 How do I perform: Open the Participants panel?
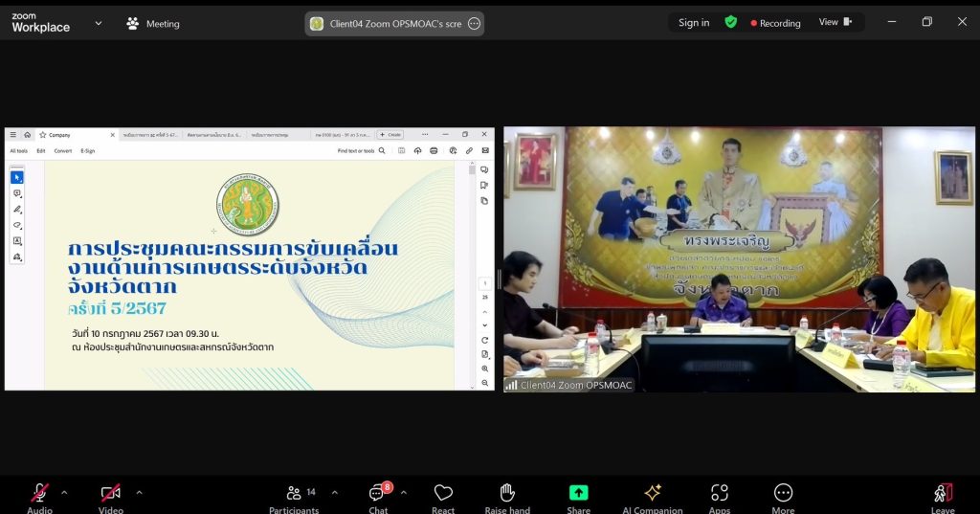(294, 498)
